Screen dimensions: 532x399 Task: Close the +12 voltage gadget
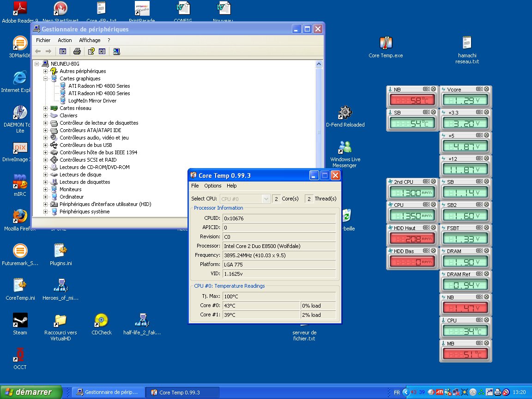pos(487,158)
